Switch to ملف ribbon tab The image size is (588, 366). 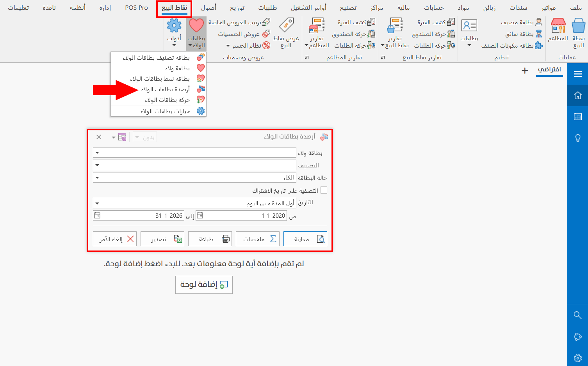pos(576,8)
